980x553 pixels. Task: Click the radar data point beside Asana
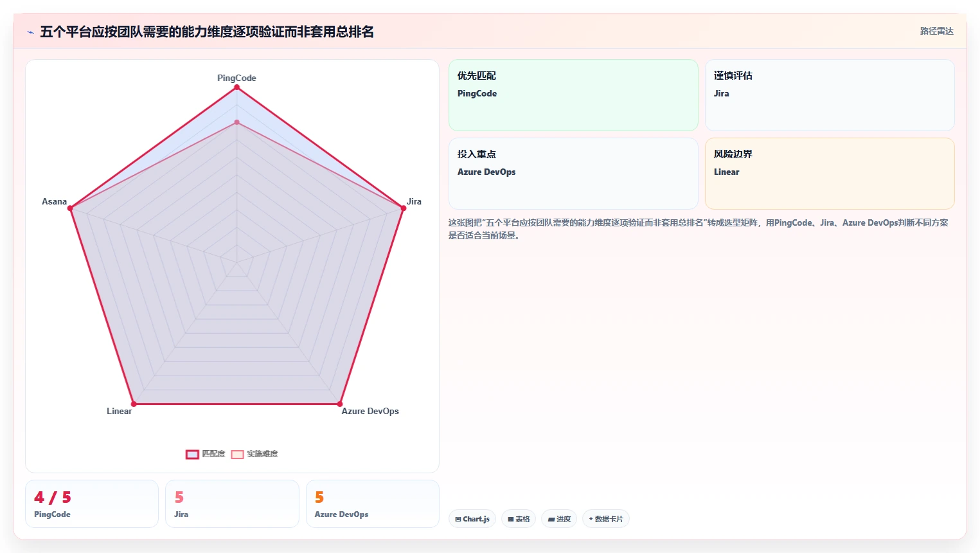(x=70, y=208)
